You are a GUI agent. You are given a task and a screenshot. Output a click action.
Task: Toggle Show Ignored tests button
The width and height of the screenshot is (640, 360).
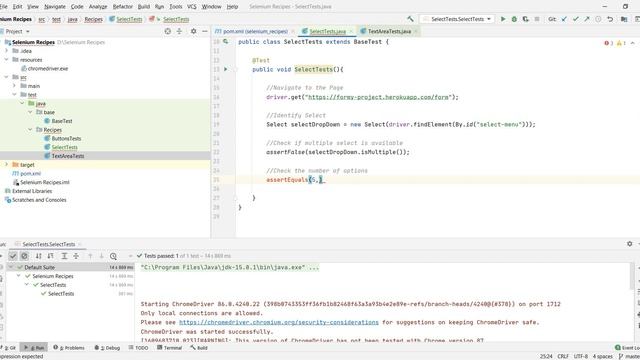24,256
